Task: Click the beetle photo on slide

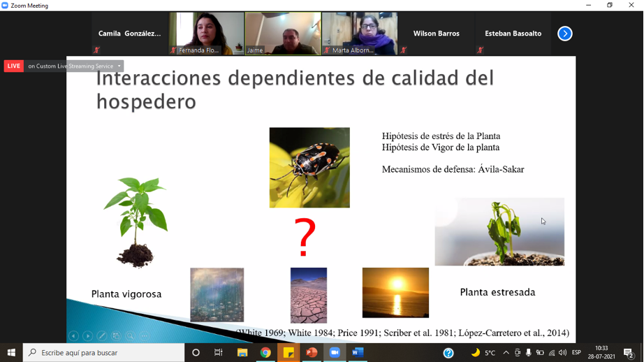Action: [x=309, y=168]
